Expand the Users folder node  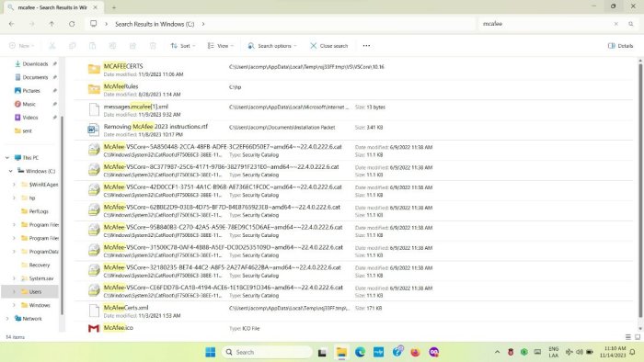15,291
